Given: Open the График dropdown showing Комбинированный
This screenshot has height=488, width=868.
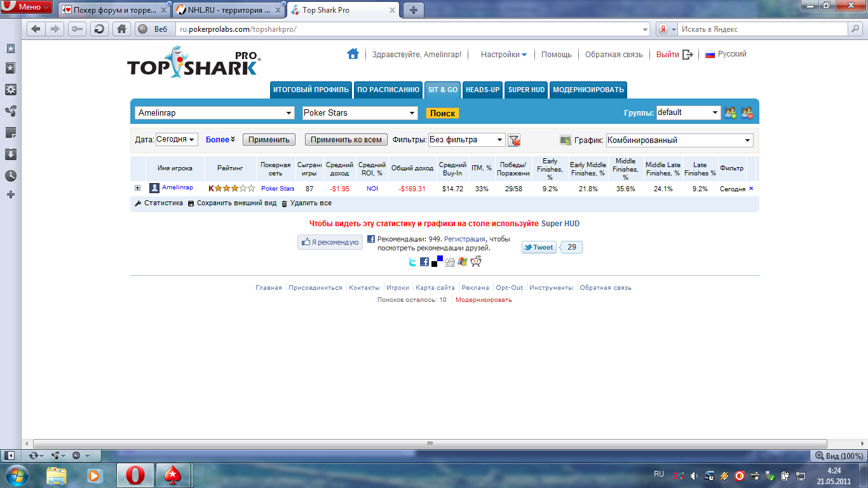Looking at the screenshot, I should (x=679, y=140).
